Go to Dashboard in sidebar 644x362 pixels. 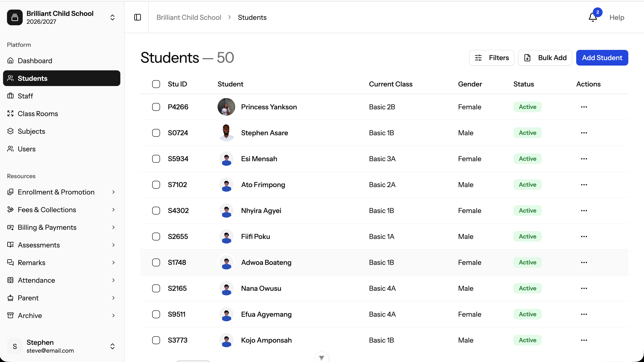point(61,61)
